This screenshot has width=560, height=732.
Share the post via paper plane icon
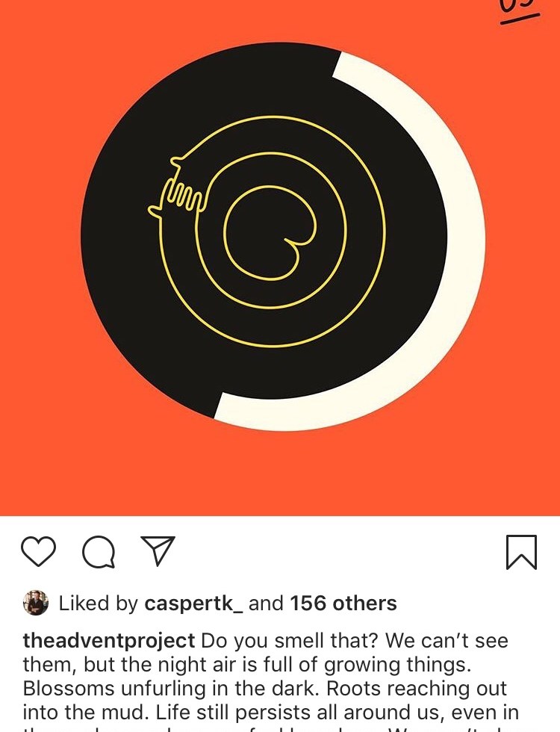158,551
